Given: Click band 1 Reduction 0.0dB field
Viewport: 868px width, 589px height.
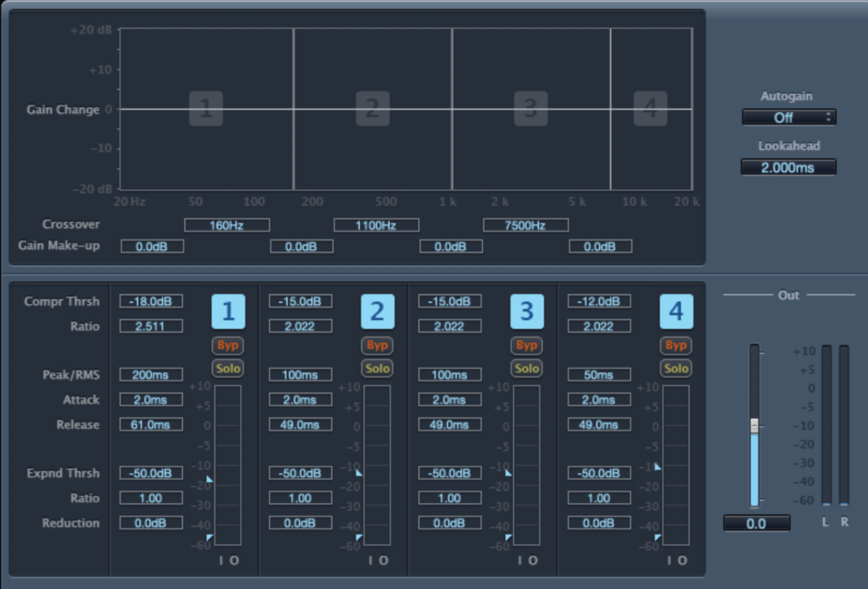Looking at the screenshot, I should 152,524.
